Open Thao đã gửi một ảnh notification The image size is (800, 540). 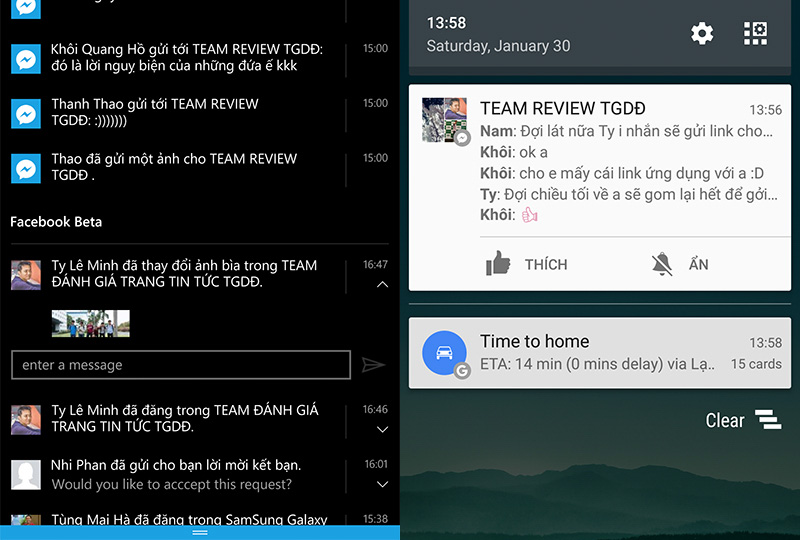pyautogui.click(x=174, y=167)
